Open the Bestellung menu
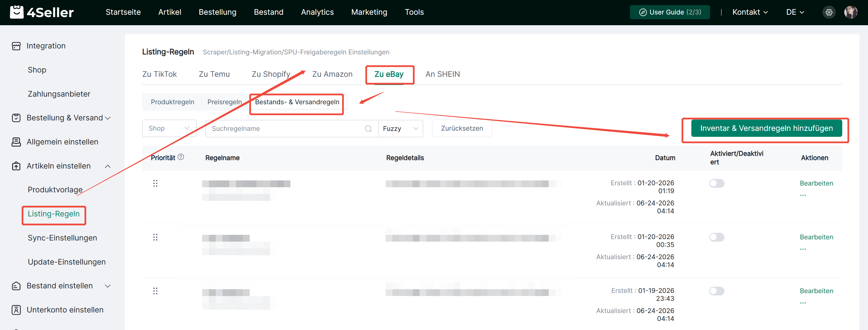 click(x=218, y=12)
